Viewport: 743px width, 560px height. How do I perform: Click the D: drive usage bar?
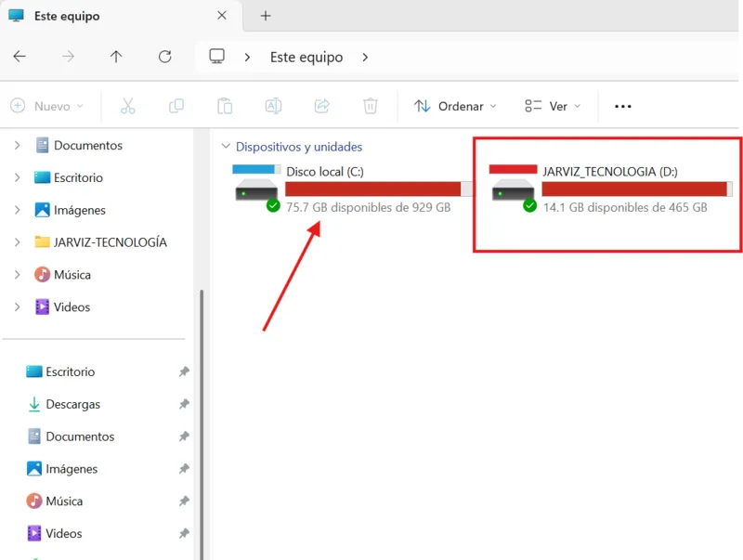coord(637,189)
